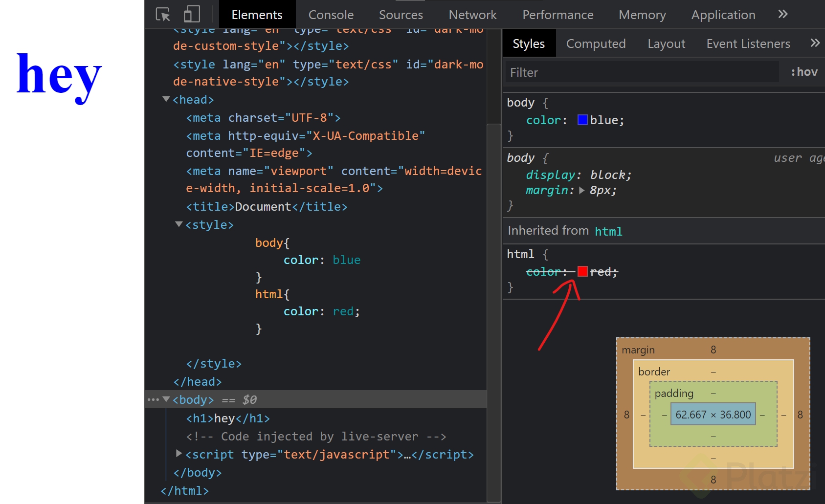Open the red color swatch picker
The width and height of the screenshot is (825, 504).
pos(582,271)
